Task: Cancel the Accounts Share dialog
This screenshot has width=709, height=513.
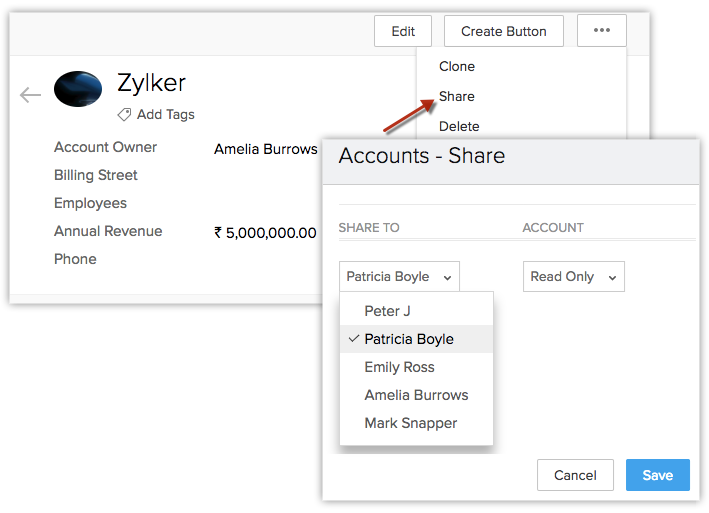Action: coord(574,475)
